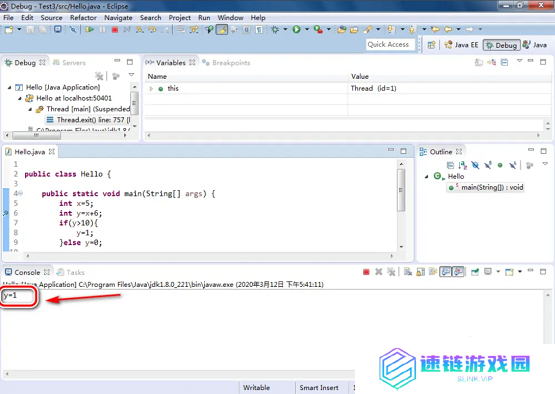Toggle Show Whitespace Characters pilcrow button
Image resolution: width=555 pixels, height=394 pixels.
click(x=259, y=30)
